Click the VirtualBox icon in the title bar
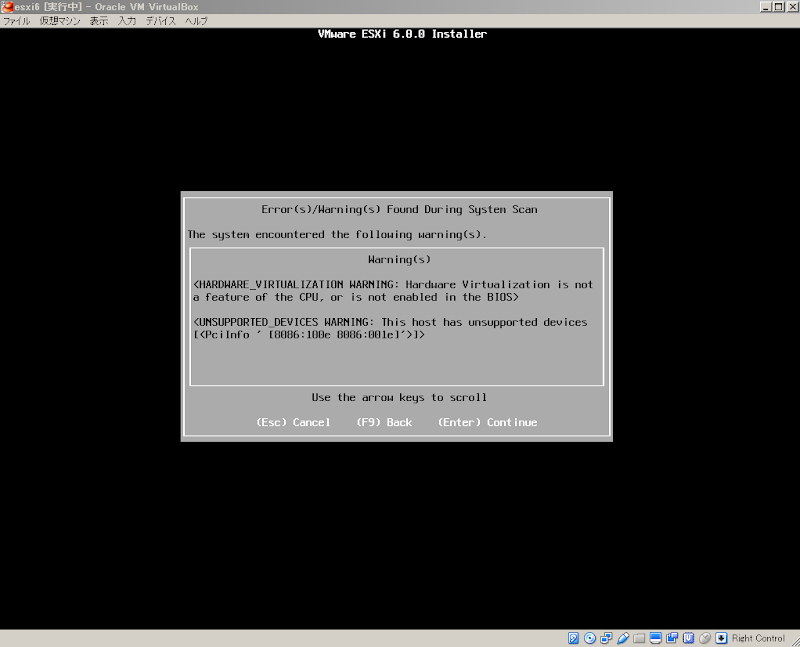800x647 pixels. tap(7, 7)
